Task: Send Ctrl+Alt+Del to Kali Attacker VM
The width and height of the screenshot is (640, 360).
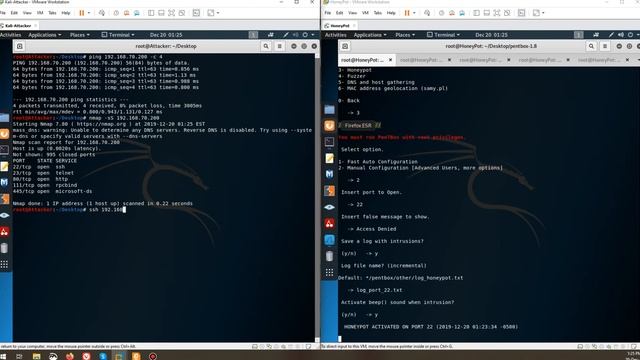Action: (102, 13)
